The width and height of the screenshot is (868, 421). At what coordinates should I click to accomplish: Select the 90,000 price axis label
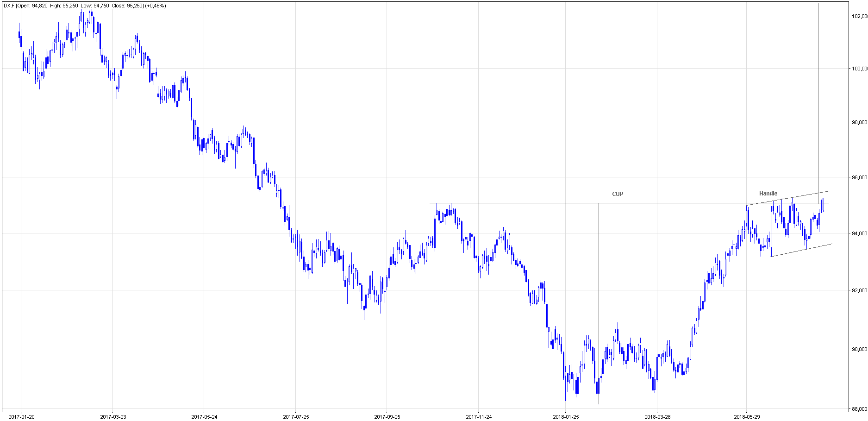(x=859, y=350)
